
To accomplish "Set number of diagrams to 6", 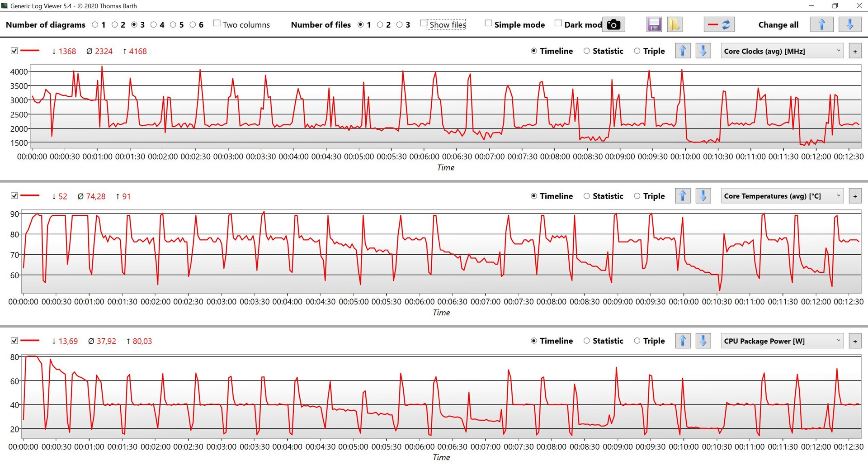I will pos(193,25).
